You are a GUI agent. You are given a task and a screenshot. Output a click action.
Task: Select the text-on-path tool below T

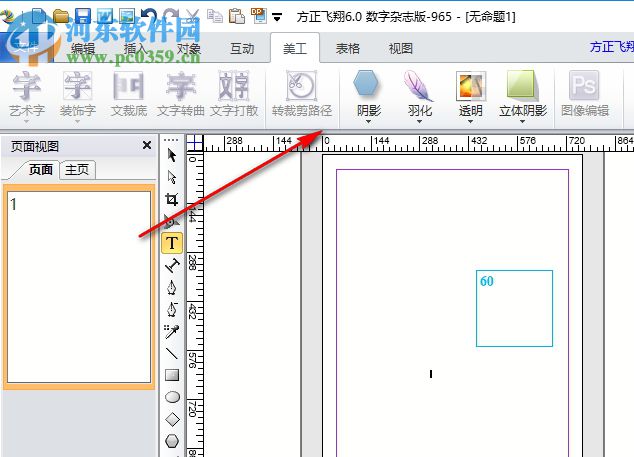172,265
